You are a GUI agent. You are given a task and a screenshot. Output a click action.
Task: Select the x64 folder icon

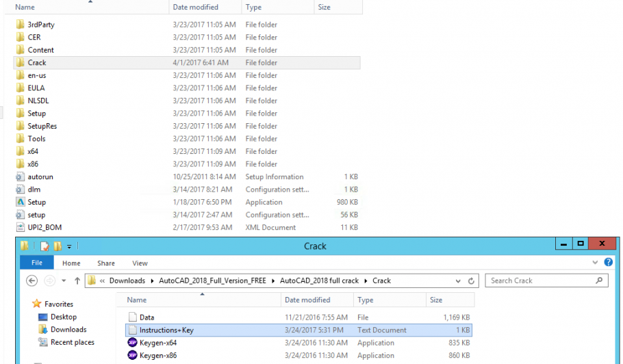point(21,151)
